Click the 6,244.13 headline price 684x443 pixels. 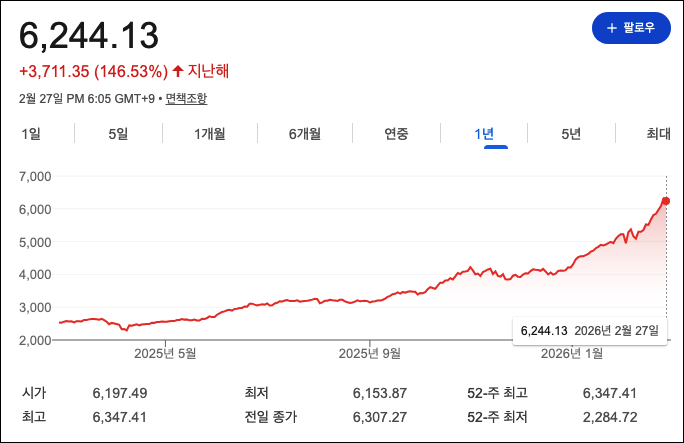tap(90, 36)
